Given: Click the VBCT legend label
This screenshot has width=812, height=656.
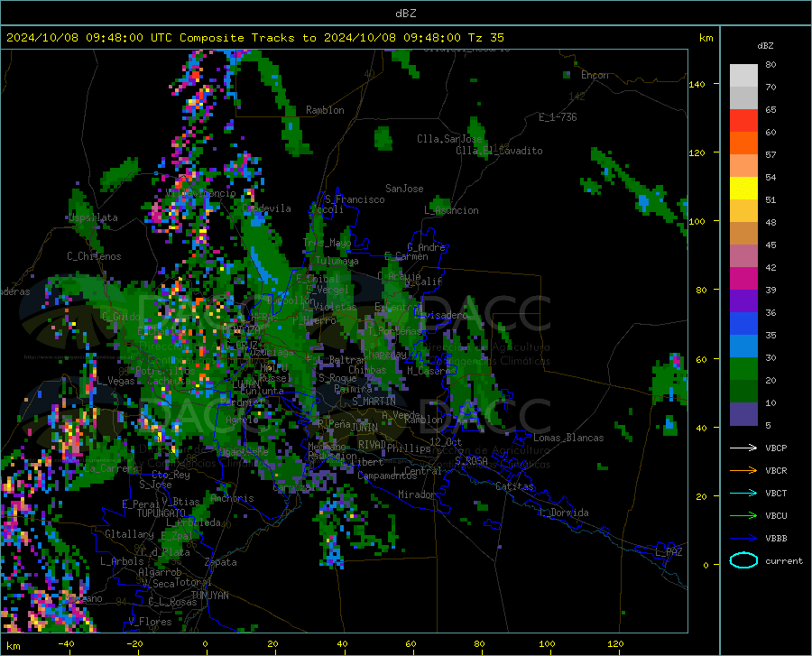Looking at the screenshot, I should (776, 493).
